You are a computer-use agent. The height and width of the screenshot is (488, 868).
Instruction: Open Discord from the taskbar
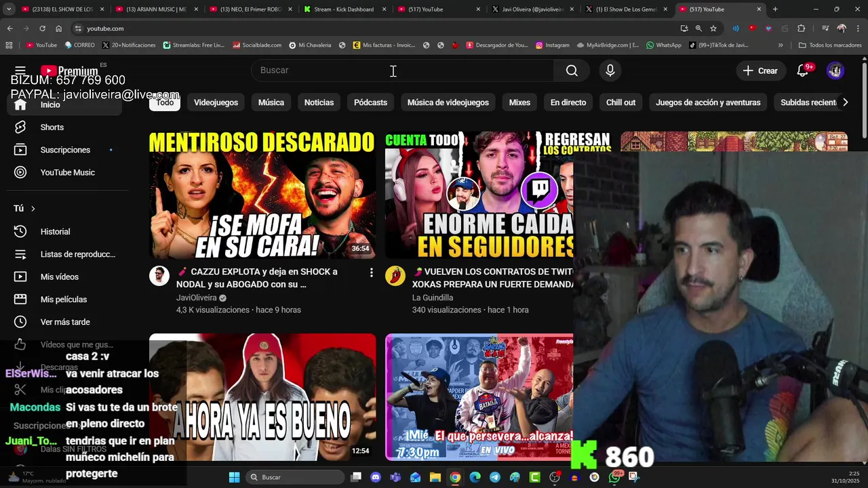pyautogui.click(x=376, y=477)
